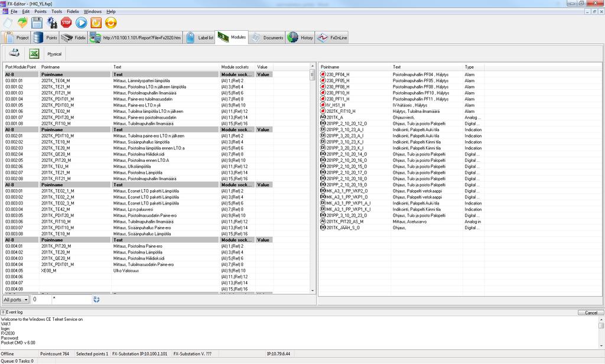The height and width of the screenshot is (364, 605).
Task: Click the Event log scrollbar down arrow
Action: tap(601, 346)
